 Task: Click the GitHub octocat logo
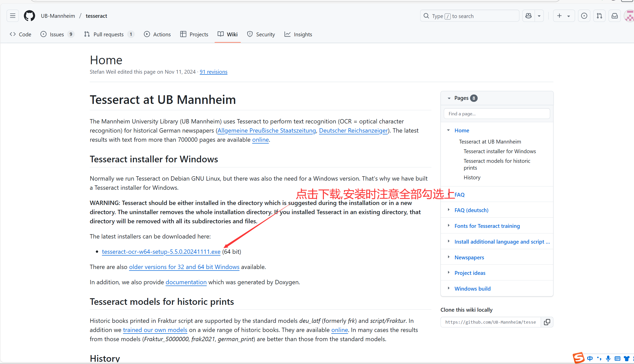point(29,16)
